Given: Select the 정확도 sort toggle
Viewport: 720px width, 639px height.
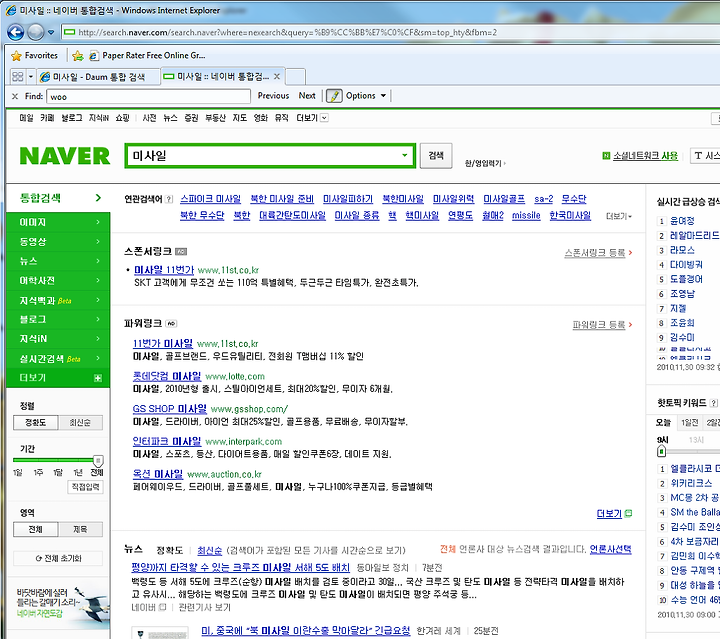Looking at the screenshot, I should pyautogui.click(x=36, y=422).
